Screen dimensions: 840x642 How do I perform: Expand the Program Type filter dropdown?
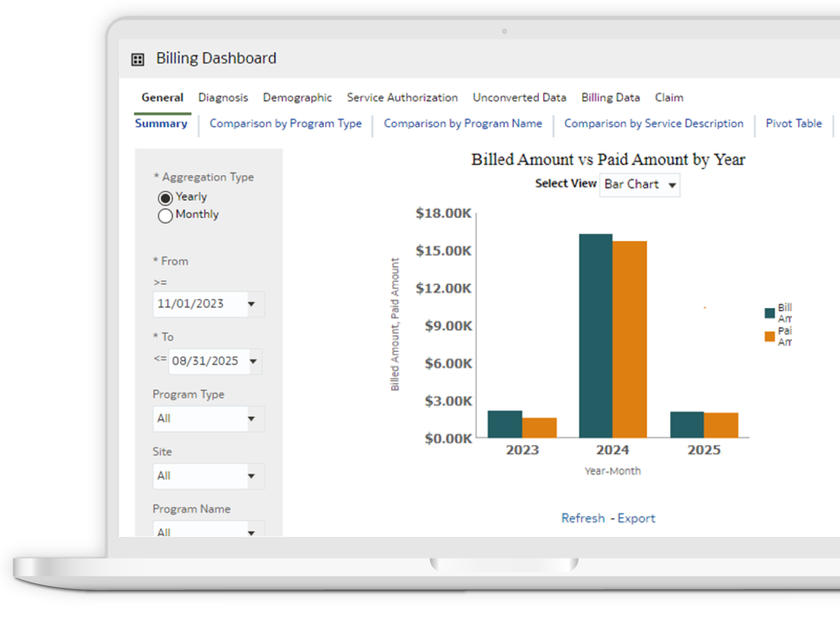(x=251, y=418)
